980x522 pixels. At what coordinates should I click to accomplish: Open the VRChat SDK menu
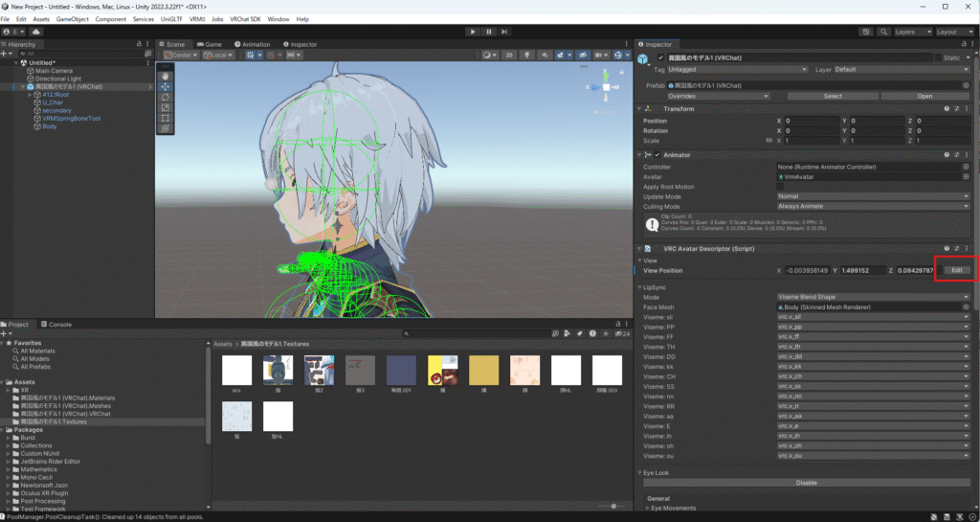click(245, 19)
